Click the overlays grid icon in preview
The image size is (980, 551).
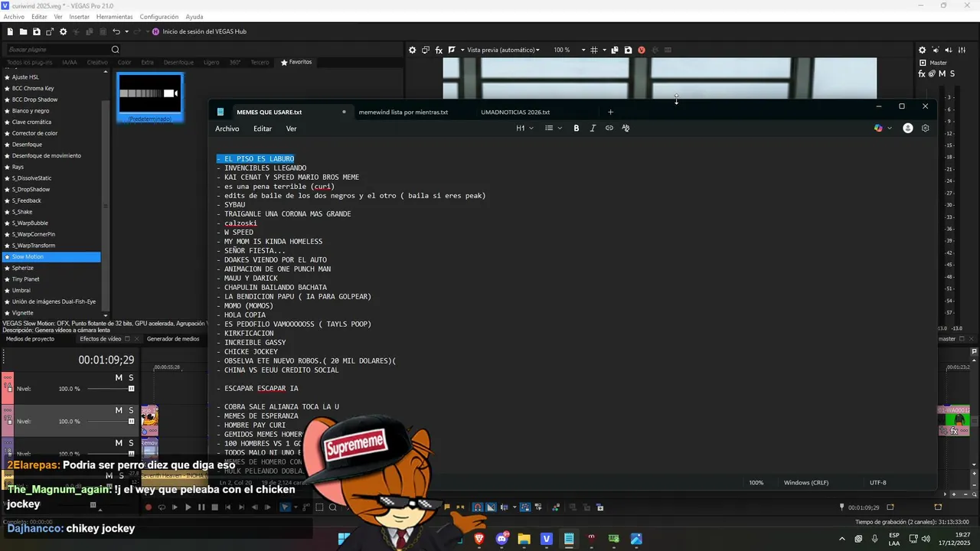(593, 50)
